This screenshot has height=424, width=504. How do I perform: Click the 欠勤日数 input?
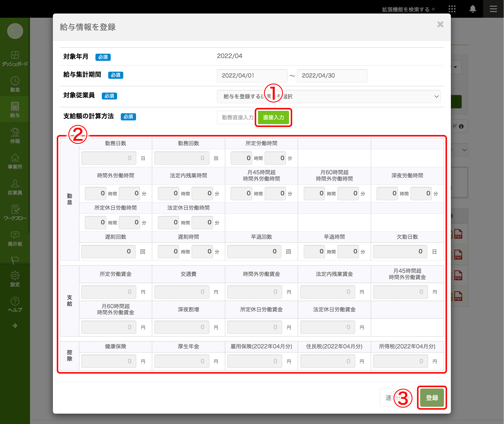(400, 251)
